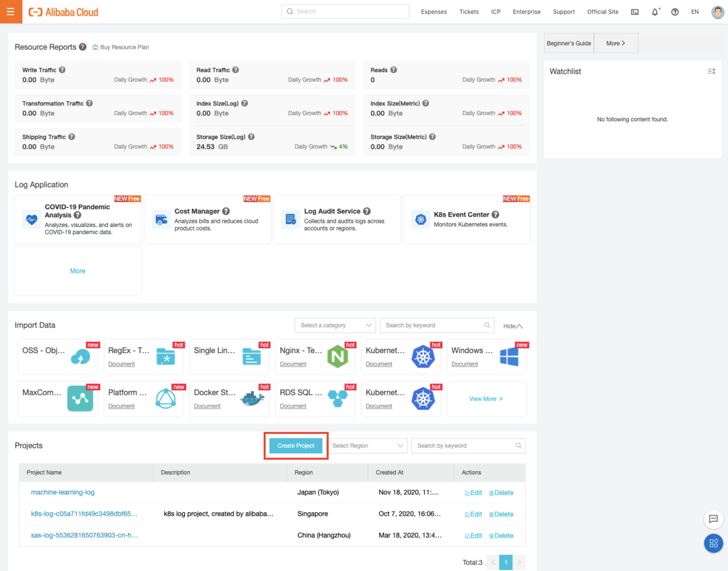Select the RegEx text log icon
Screen dimensions: 728x571
(166, 356)
